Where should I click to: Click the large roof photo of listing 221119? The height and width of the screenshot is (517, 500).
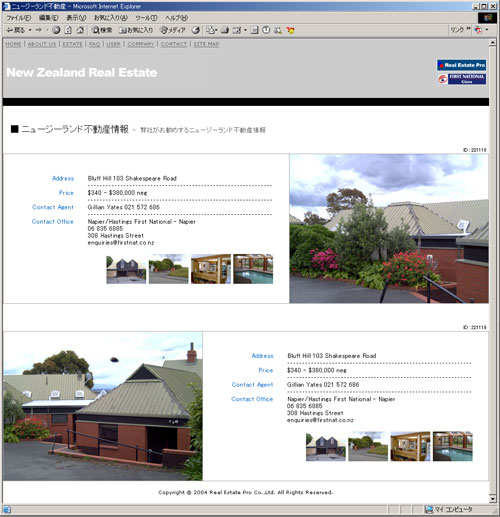pyautogui.click(x=103, y=406)
